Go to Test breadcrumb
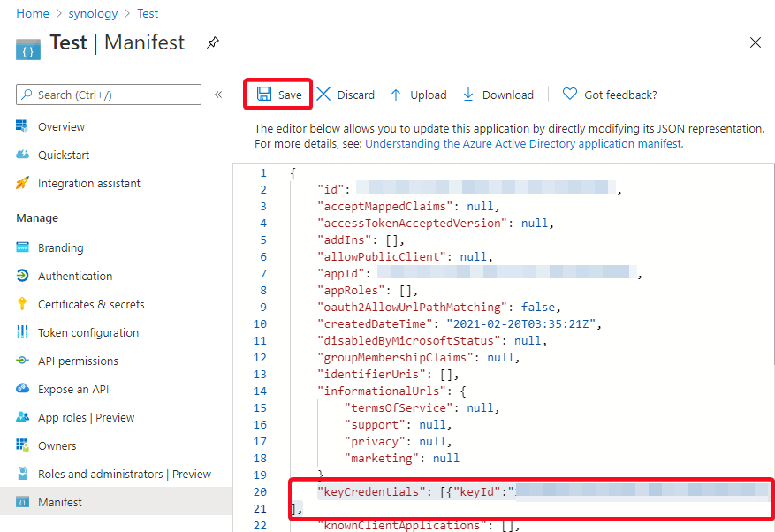This screenshot has width=775, height=532. point(148,13)
